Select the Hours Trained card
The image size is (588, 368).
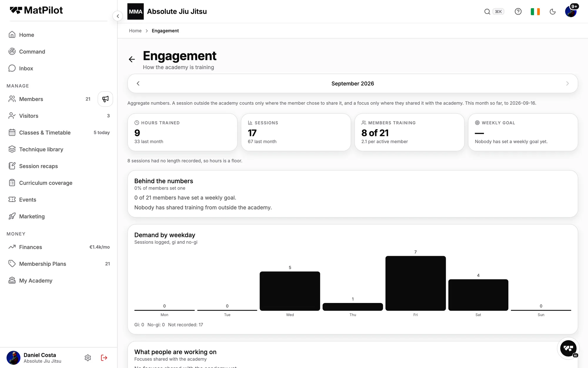183,132
